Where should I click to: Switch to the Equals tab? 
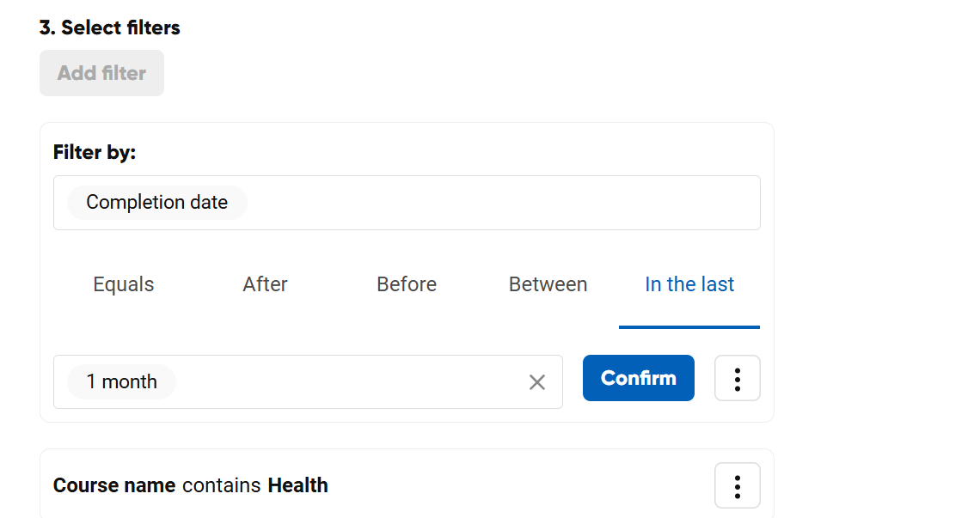(124, 284)
